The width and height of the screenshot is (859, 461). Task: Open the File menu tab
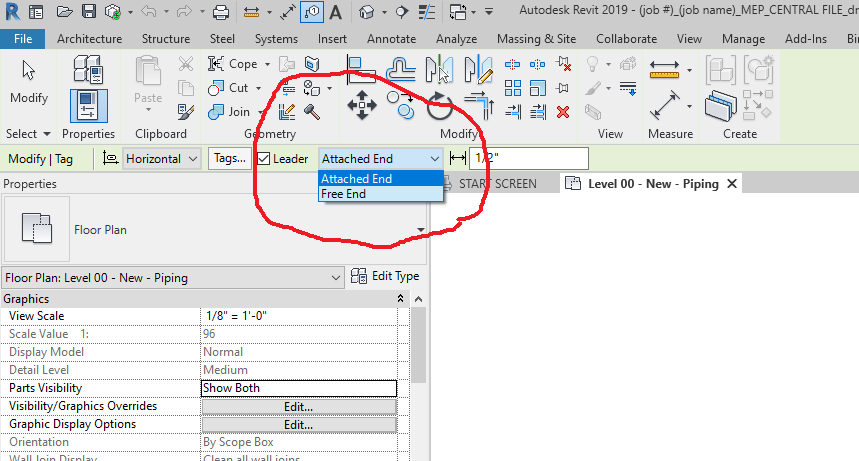pyautogui.click(x=23, y=39)
